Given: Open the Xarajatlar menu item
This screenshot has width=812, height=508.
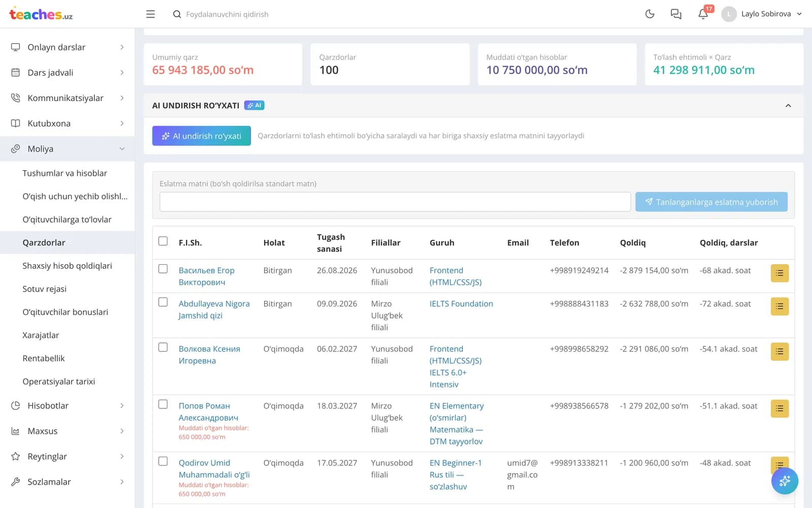Looking at the screenshot, I should 41,335.
